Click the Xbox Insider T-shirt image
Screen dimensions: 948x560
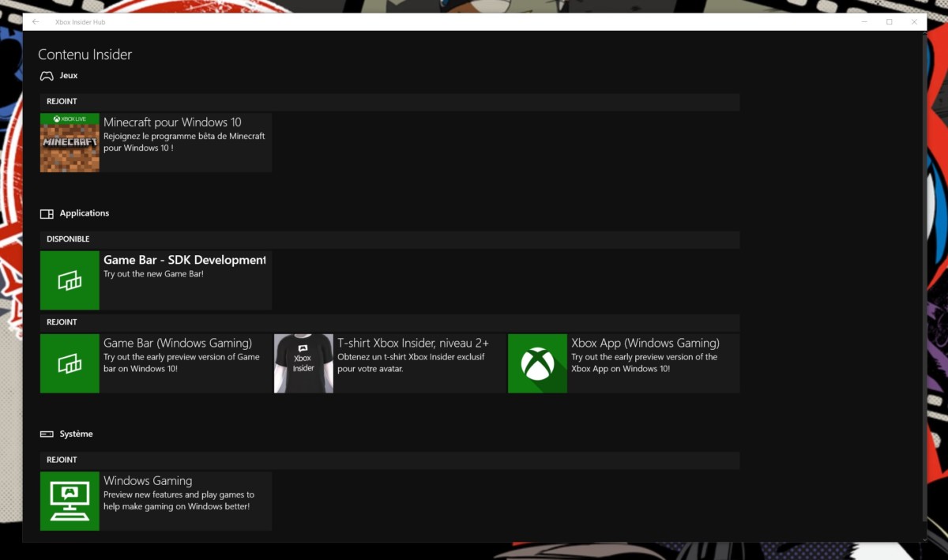(x=303, y=363)
